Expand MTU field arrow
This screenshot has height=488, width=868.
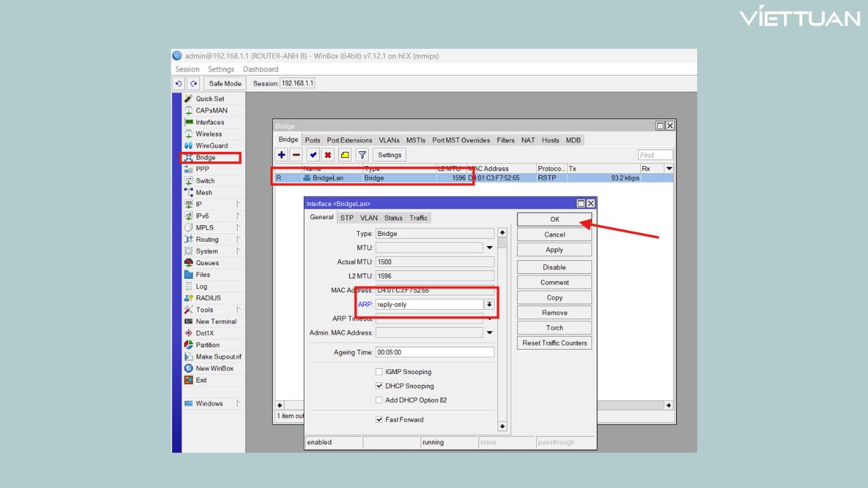pyautogui.click(x=490, y=248)
